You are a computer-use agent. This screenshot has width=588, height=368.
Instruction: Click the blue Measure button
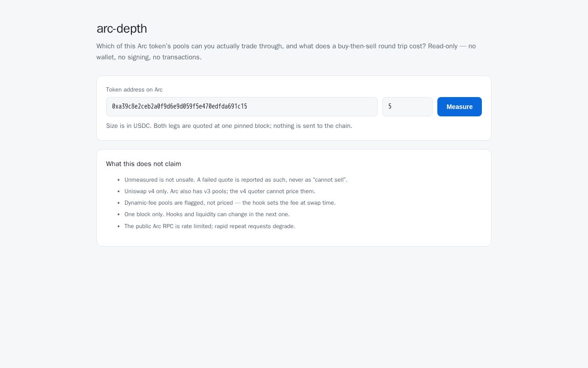pyautogui.click(x=459, y=107)
